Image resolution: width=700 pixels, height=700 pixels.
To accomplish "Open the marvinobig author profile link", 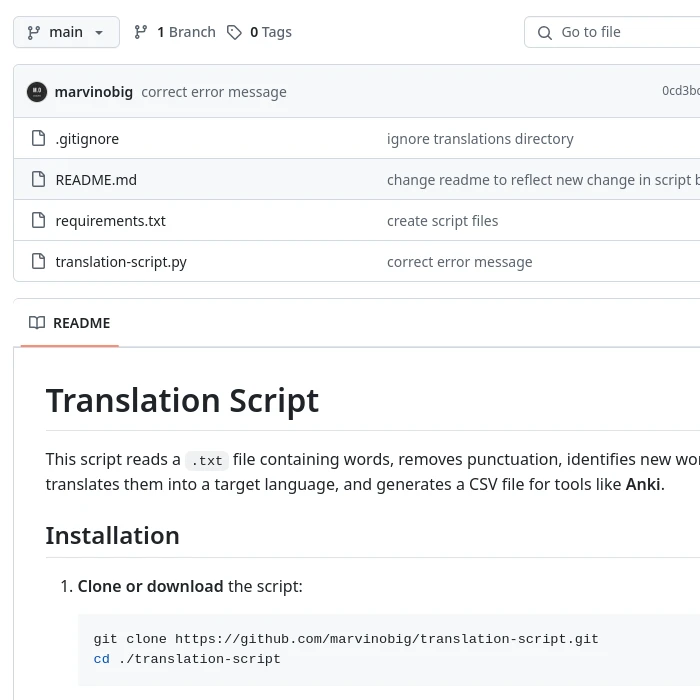I will [94, 92].
